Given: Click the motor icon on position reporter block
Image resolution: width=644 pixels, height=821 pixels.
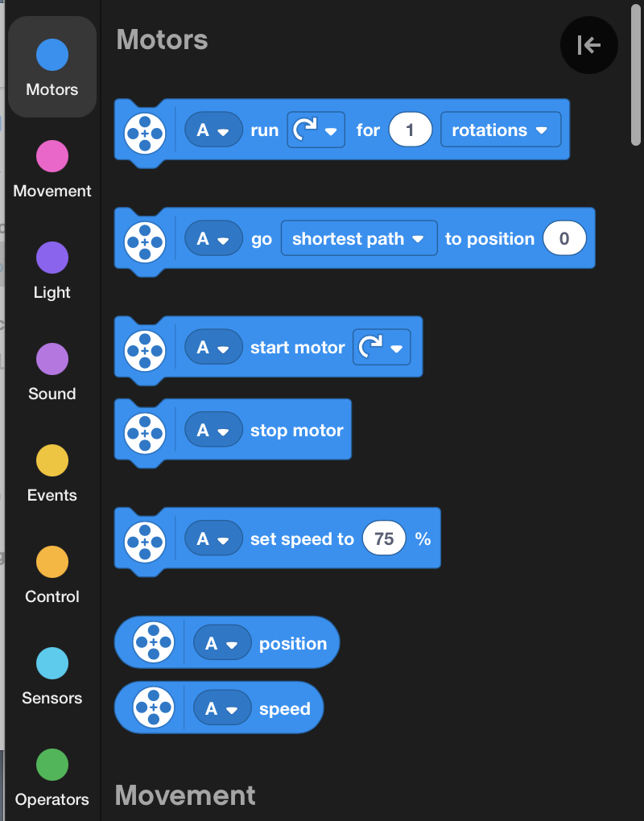Looking at the screenshot, I should (x=154, y=644).
